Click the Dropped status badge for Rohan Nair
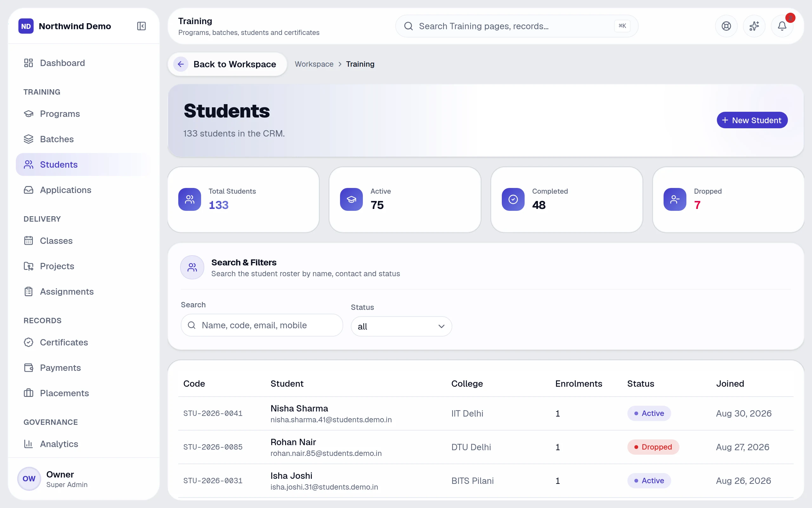The image size is (812, 508). pyautogui.click(x=653, y=447)
